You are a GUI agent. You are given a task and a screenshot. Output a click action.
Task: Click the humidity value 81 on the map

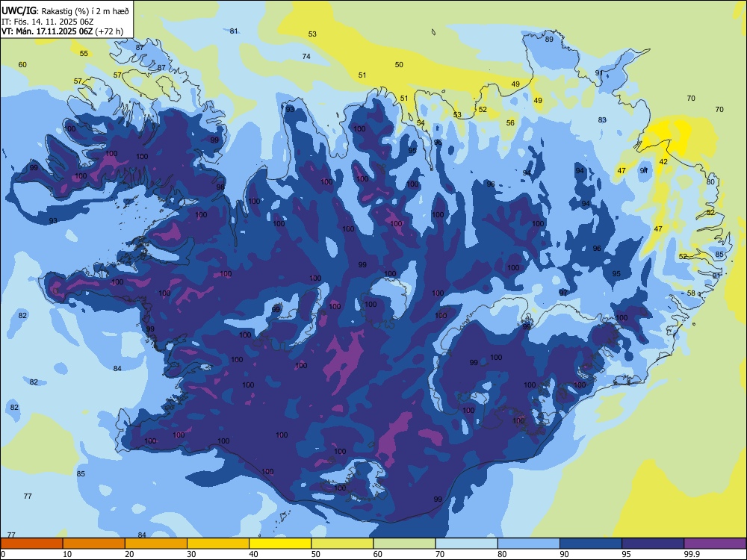pyautogui.click(x=233, y=31)
